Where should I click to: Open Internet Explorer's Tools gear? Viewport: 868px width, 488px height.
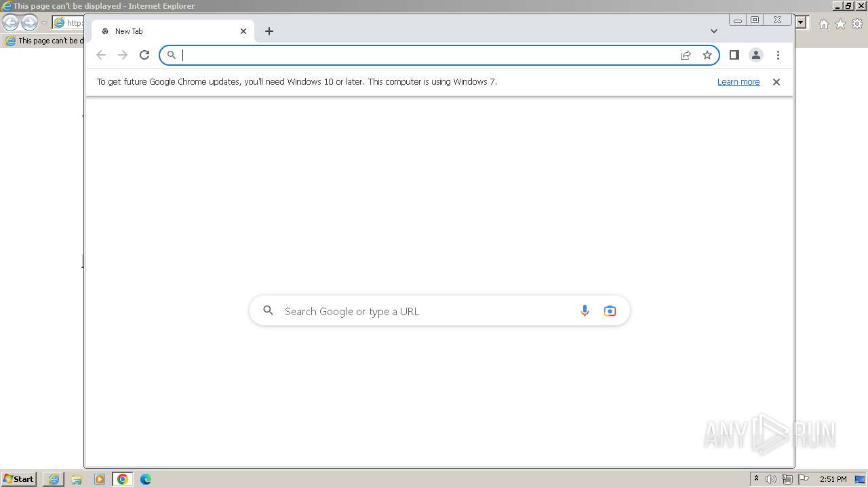[x=857, y=24]
